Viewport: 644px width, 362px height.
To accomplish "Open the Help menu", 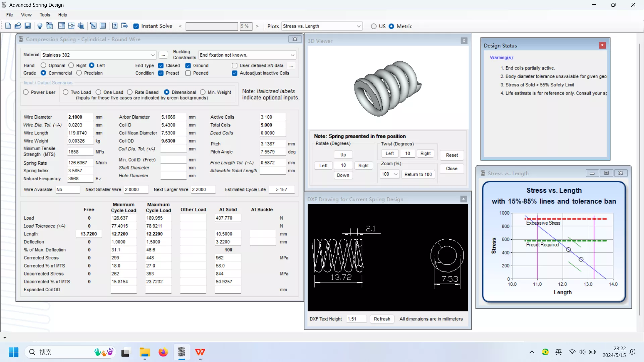I will click(x=63, y=15).
